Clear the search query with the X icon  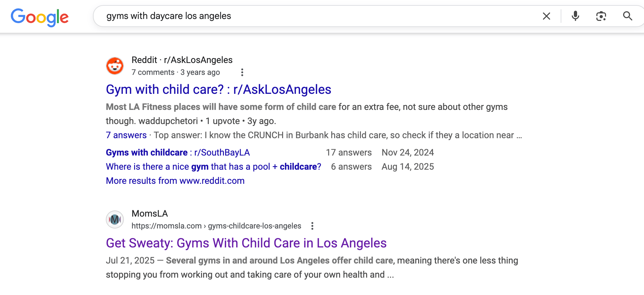(x=546, y=16)
